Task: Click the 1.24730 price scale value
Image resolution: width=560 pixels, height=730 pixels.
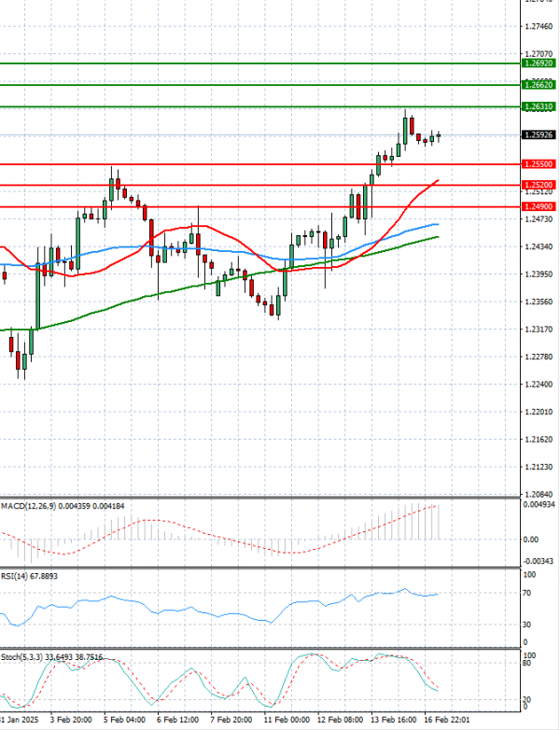Action: pyautogui.click(x=539, y=218)
